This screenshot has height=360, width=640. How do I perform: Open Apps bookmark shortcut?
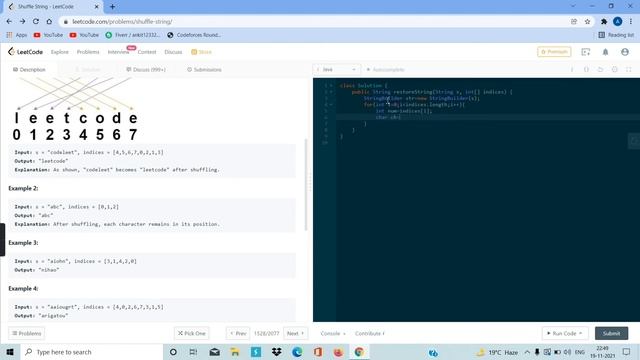point(17,35)
